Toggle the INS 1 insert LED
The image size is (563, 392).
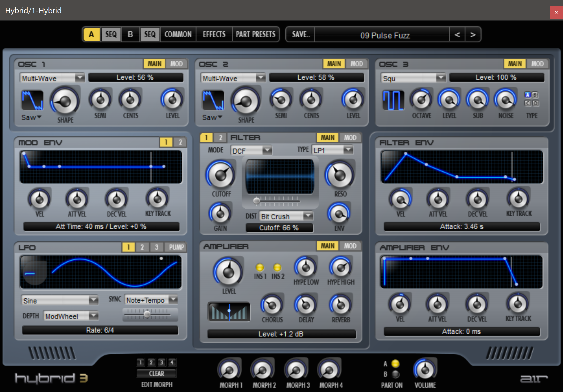(260, 267)
